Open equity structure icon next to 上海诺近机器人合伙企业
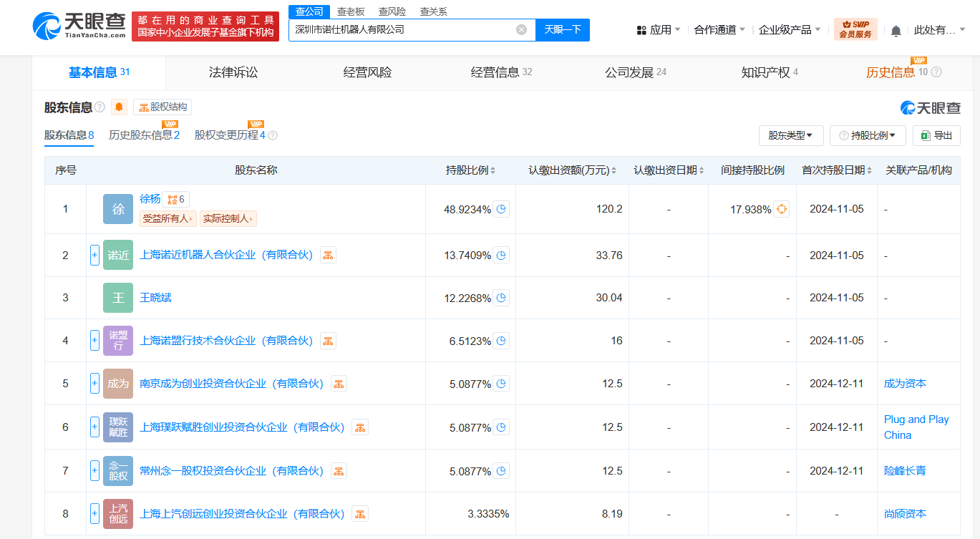The image size is (980, 539). click(x=328, y=255)
